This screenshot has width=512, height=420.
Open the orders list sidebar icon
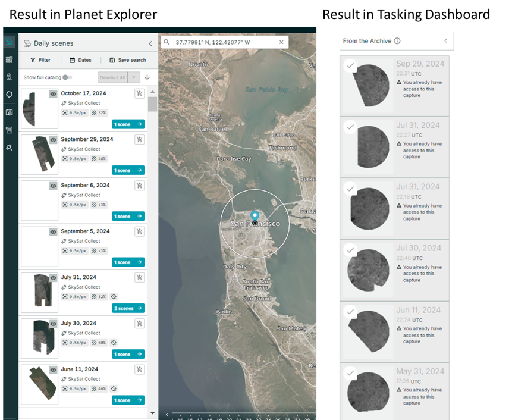coord(9,130)
